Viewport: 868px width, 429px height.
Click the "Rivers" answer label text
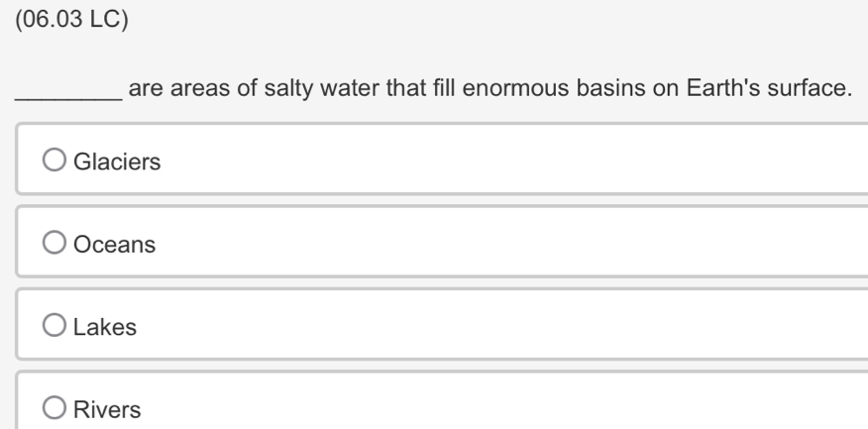pyautogui.click(x=107, y=409)
